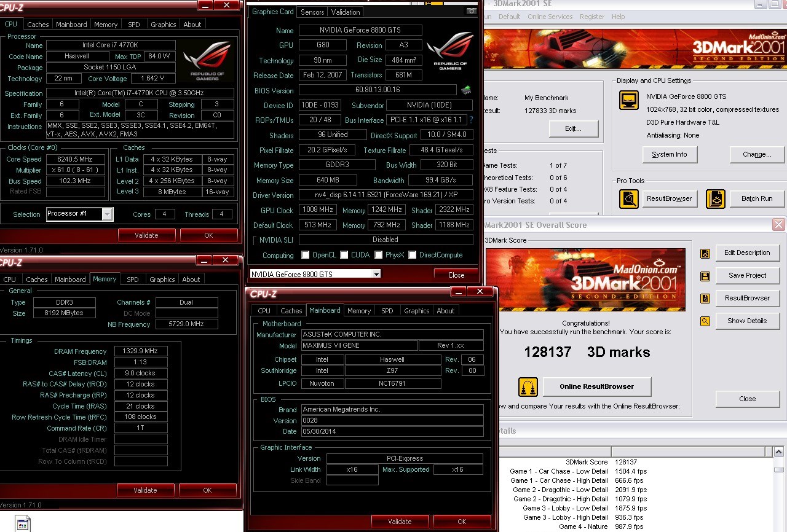This screenshot has height=532, width=787.
Task: Click the Edit Description button
Action: 747,252
